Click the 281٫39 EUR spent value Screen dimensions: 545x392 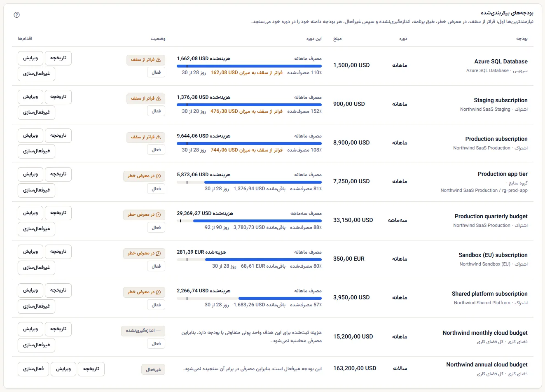click(190, 252)
